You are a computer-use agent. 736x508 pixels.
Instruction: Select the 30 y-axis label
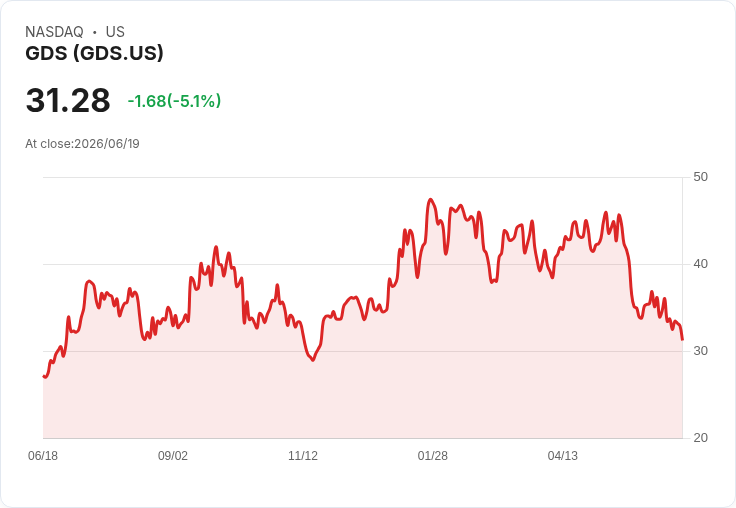pyautogui.click(x=700, y=351)
